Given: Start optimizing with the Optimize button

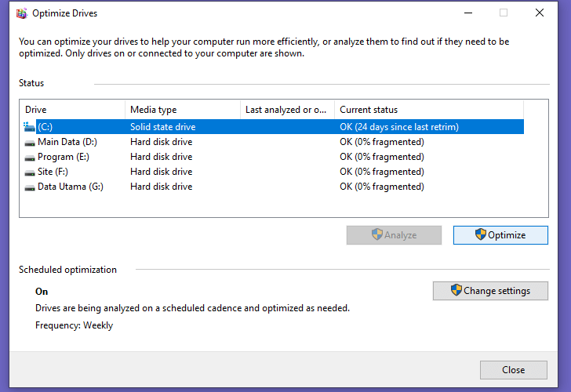Looking at the screenshot, I should (500, 235).
